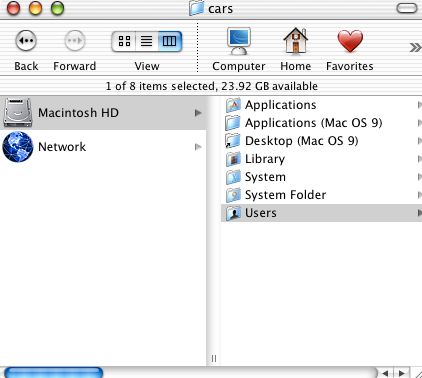Expand the Library row arrow
422x378 pixels.
click(419, 159)
